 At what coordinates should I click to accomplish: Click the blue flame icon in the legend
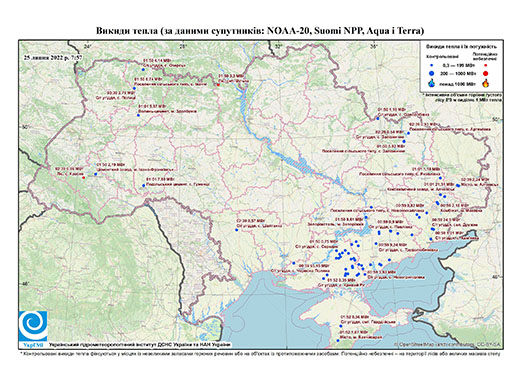432,83
